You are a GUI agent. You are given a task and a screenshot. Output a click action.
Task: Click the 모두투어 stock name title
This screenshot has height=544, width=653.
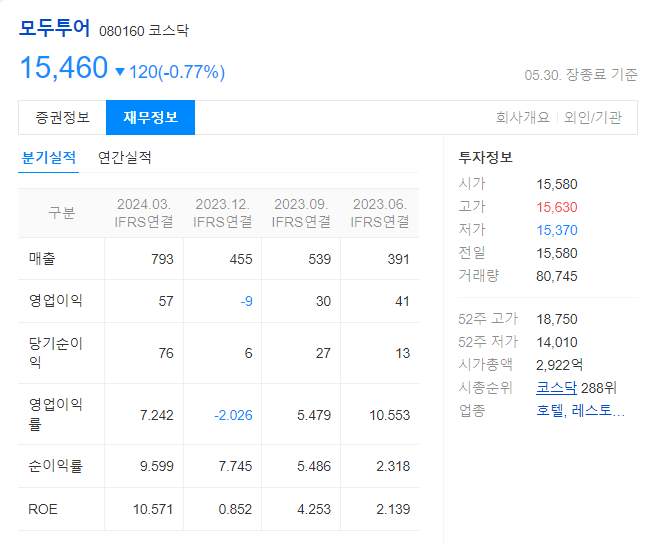coord(54,29)
